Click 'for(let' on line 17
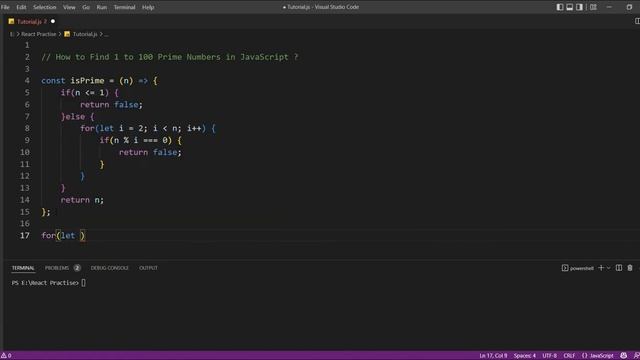Screen dimensions: 640x360 [x=58, y=236]
